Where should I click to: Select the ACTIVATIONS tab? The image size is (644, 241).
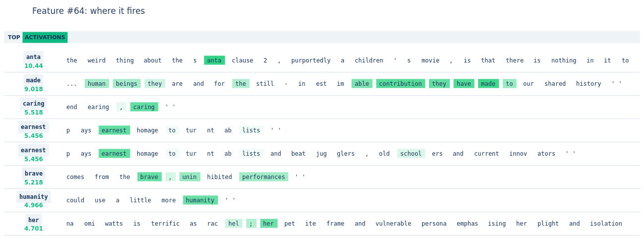(45, 37)
